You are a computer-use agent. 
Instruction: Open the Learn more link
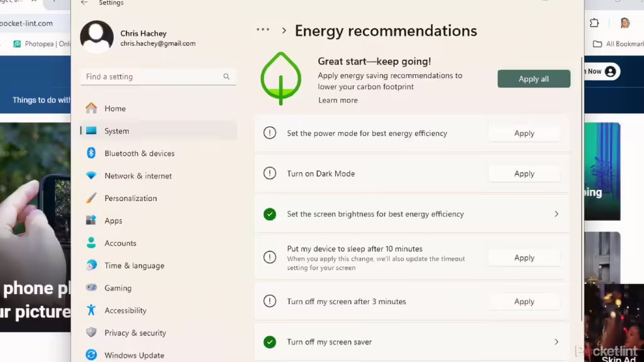point(338,100)
